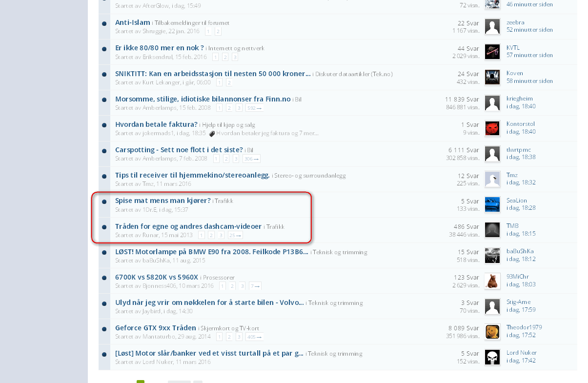
Task: Open thread Er ikke 80/80 mer en nok ?
Action: click(160, 48)
